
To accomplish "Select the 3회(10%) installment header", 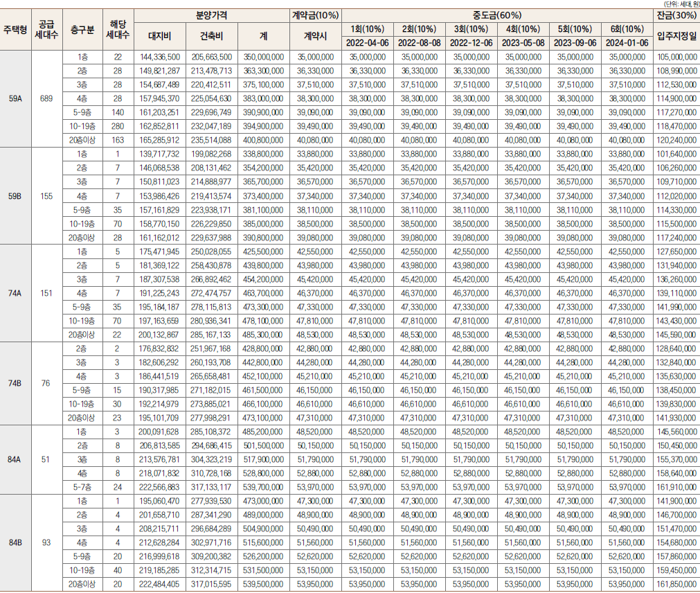I will pos(471,29).
